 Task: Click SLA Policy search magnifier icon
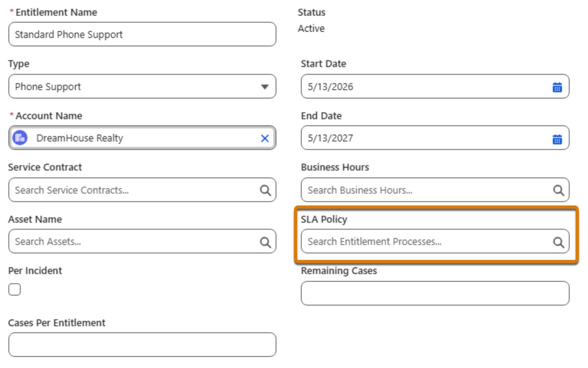click(558, 242)
